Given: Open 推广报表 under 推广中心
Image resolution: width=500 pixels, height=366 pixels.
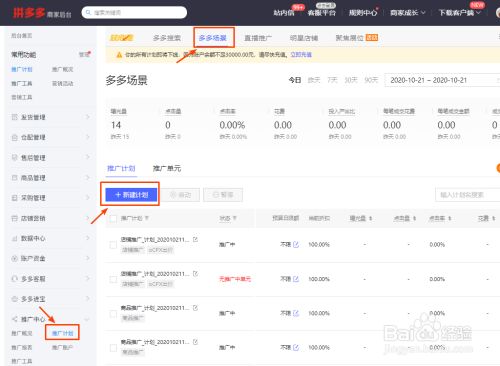Looking at the screenshot, I should pyautogui.click(x=22, y=347).
